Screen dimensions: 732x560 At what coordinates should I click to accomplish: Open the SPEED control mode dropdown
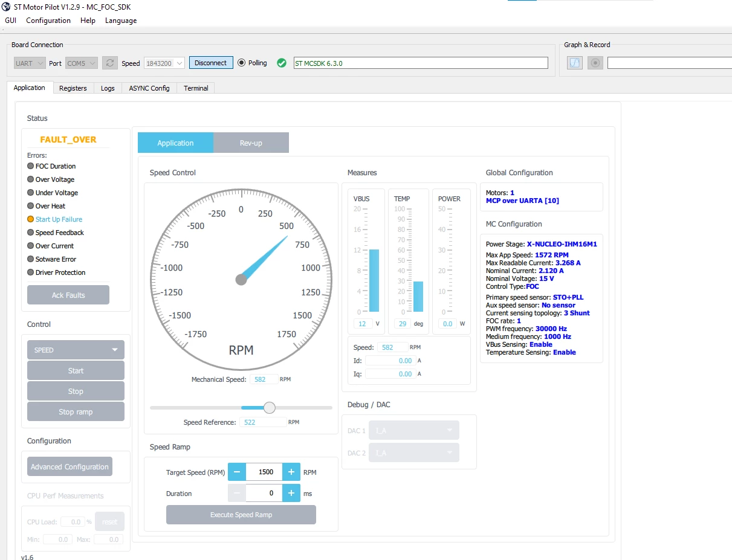76,350
